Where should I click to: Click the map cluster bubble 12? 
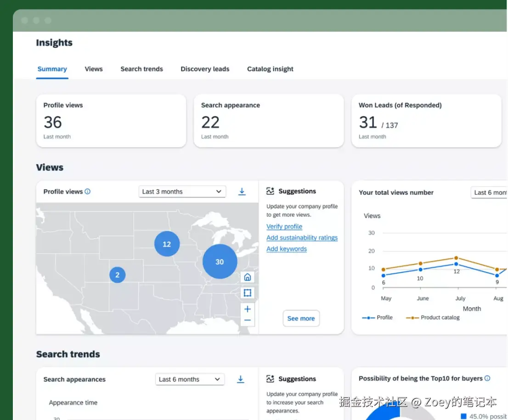(167, 244)
